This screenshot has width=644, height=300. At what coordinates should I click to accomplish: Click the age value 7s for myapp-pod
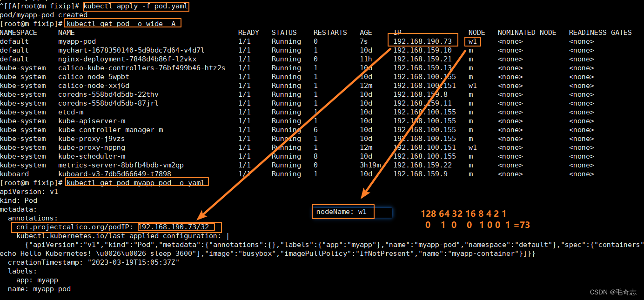[x=364, y=41]
